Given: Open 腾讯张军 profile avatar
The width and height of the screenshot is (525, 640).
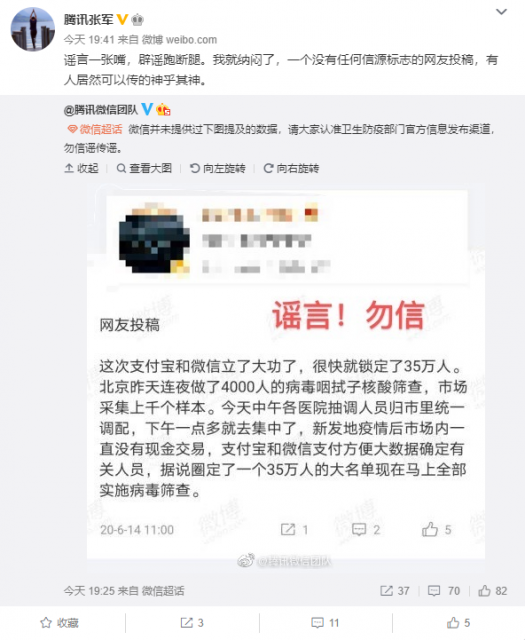Looking at the screenshot, I should [33, 29].
